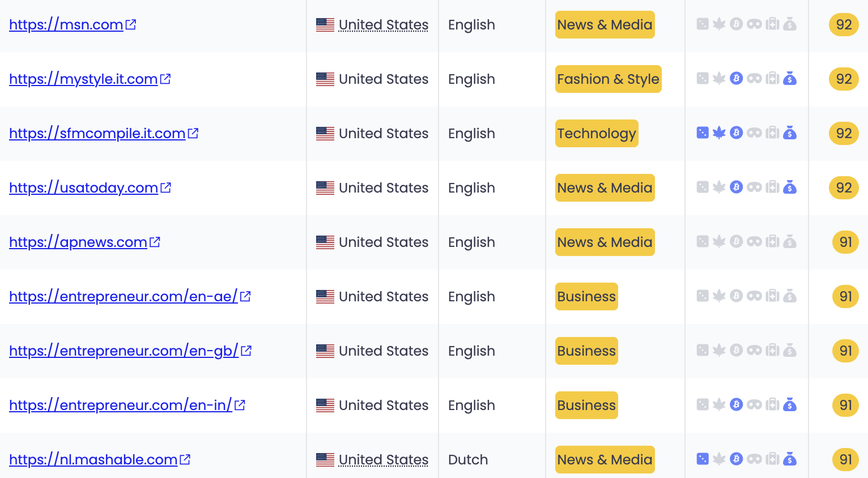Viewport: 868px width, 478px height.
Task: Click the Fashion & Style category tag
Action: (608, 79)
